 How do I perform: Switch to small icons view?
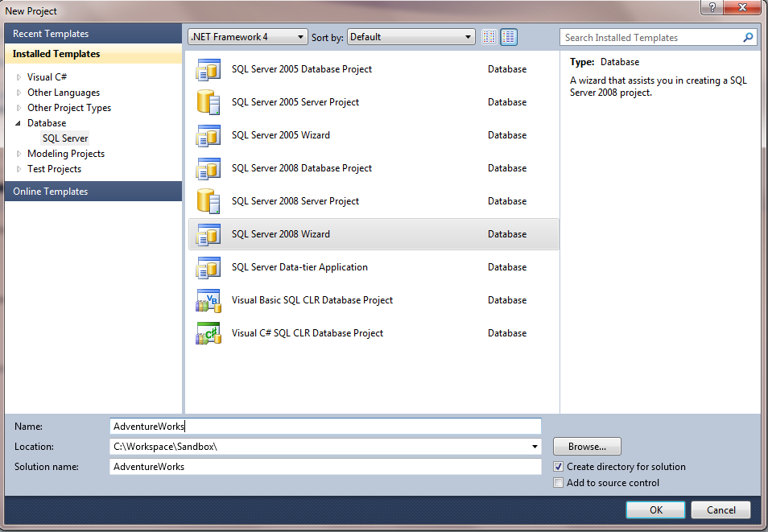(489, 37)
